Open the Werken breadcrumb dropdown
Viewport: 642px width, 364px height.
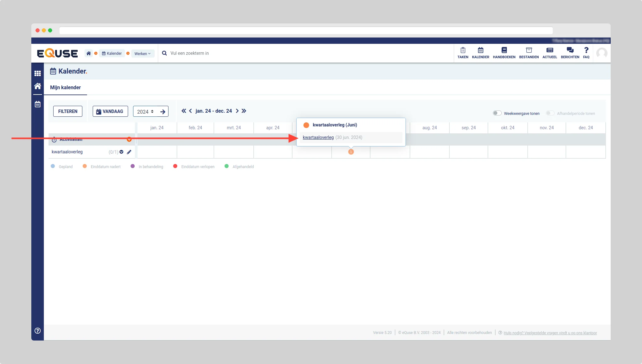[x=142, y=54]
